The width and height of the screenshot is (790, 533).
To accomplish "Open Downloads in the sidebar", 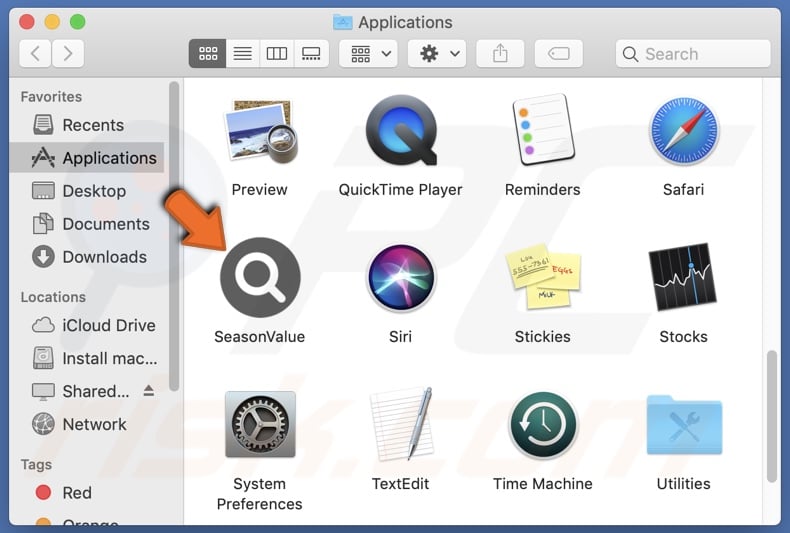I will 87,257.
